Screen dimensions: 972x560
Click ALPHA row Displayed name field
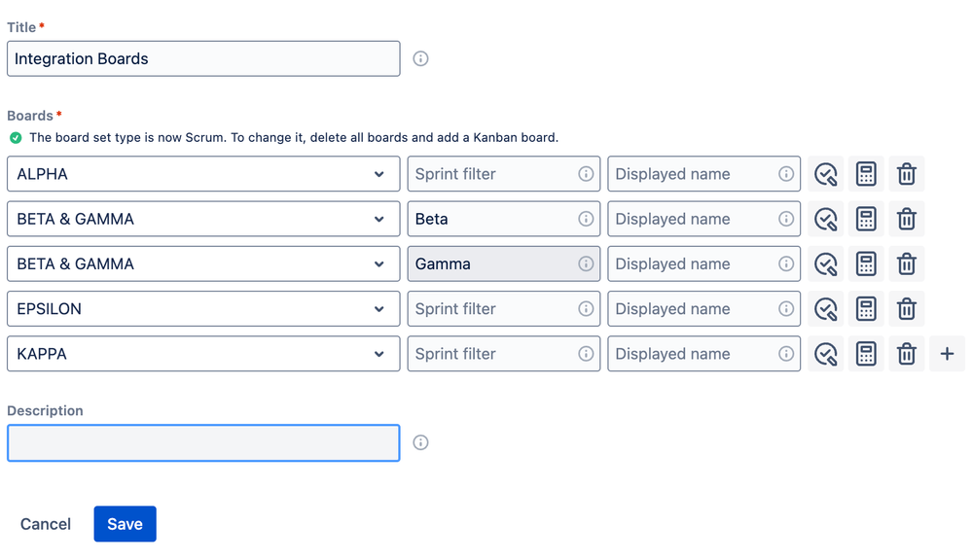click(x=693, y=174)
